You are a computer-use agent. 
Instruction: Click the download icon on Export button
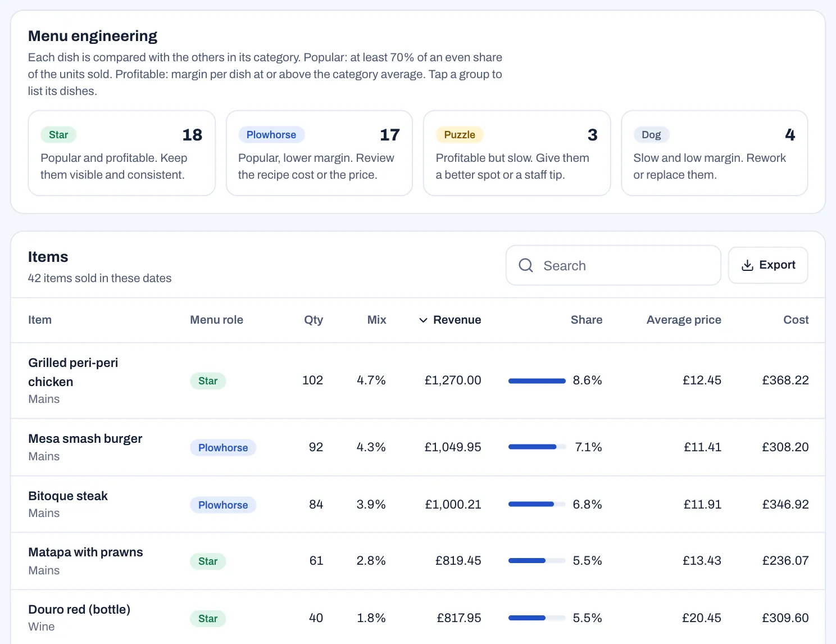coord(747,265)
